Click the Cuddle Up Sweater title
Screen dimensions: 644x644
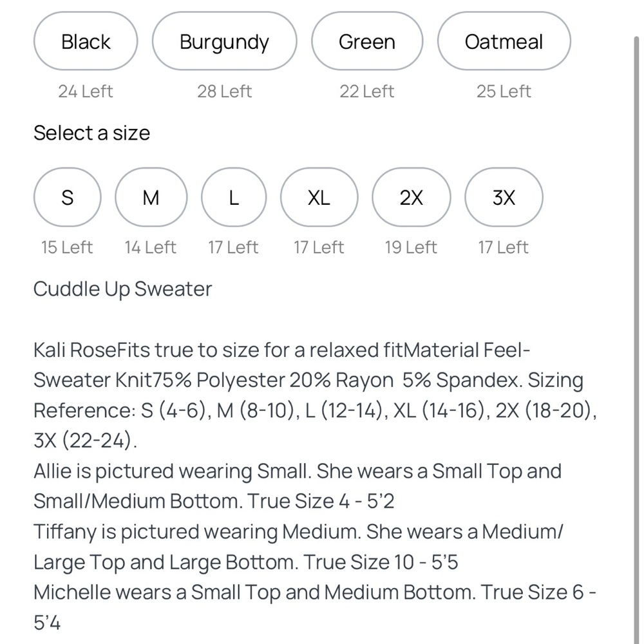click(122, 289)
